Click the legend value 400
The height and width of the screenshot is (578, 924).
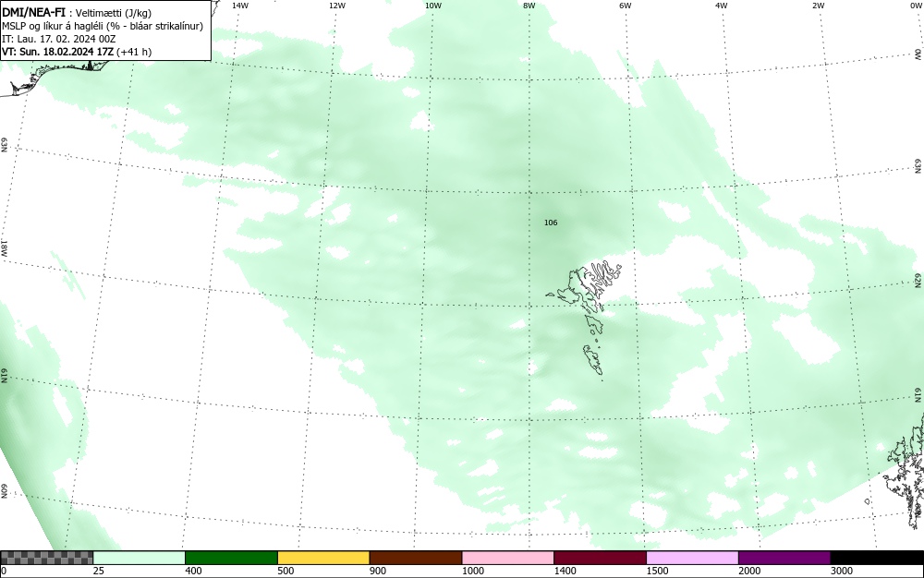[x=193, y=571]
